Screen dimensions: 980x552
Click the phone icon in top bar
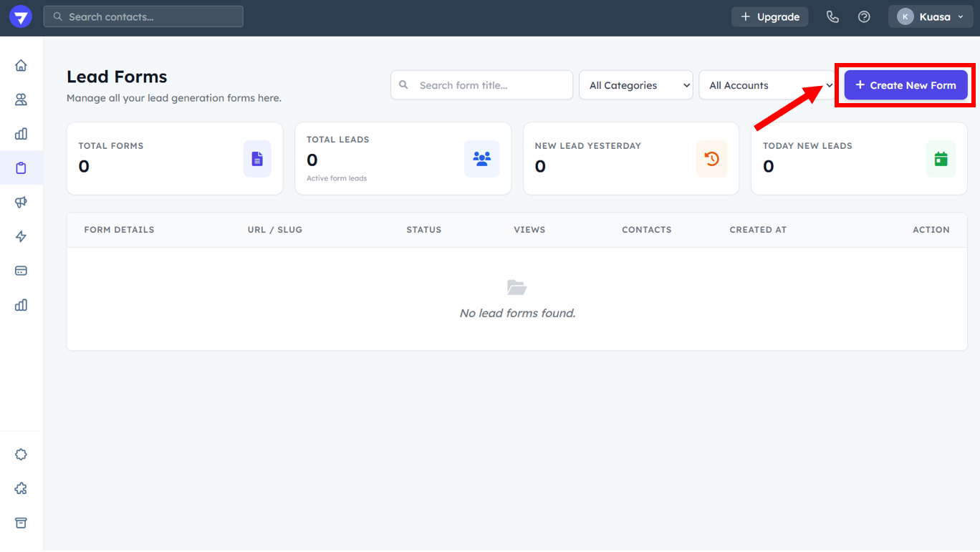pyautogui.click(x=832, y=16)
